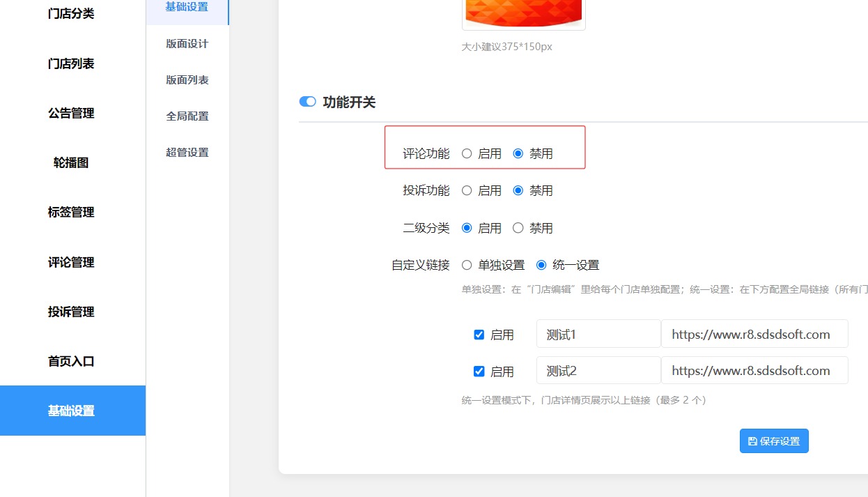This screenshot has width=868, height=497.
Task: Go to 公告管理 in the sidebar
Action: click(71, 113)
